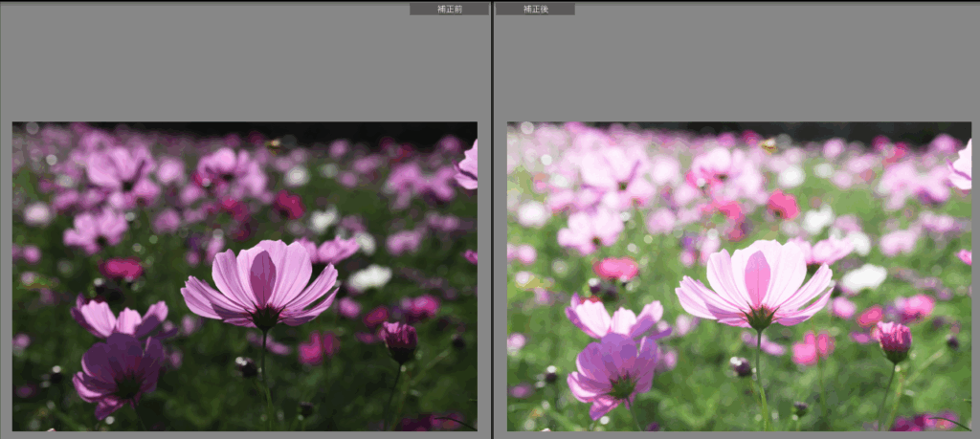Click cropped flower on before image's right edge
This screenshot has width=980, height=439.
[x=468, y=165]
